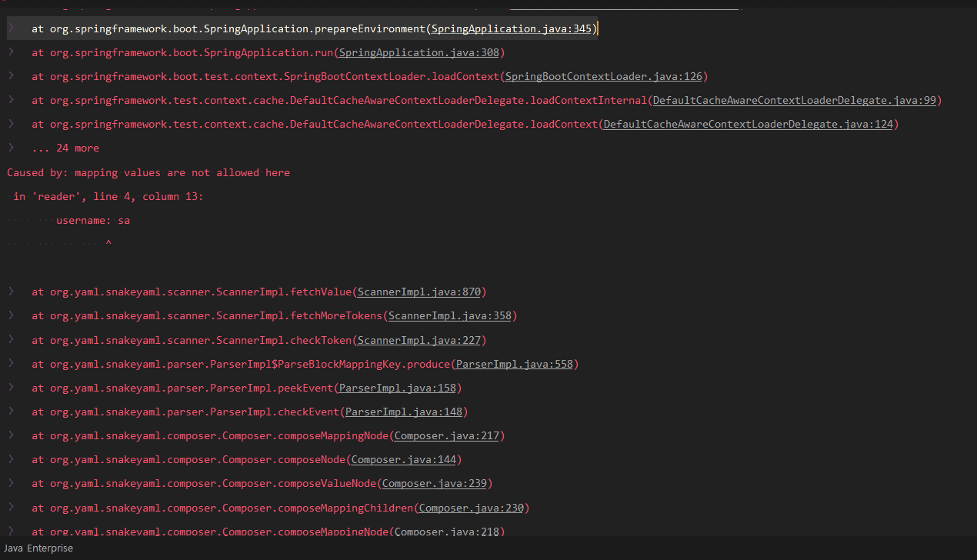Expand the SpringApplication.run stack frame
Screen dimensions: 977x560
(x=12, y=52)
